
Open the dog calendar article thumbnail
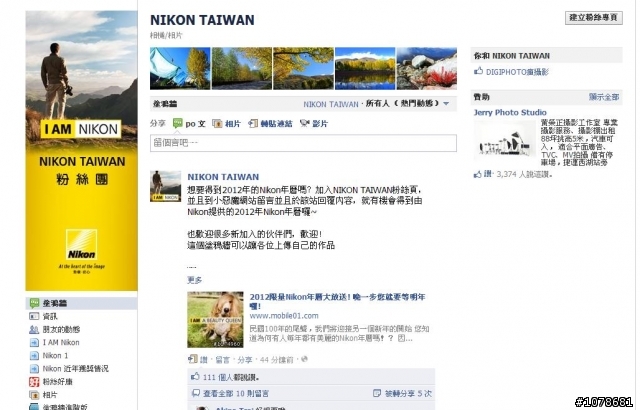pos(215,319)
